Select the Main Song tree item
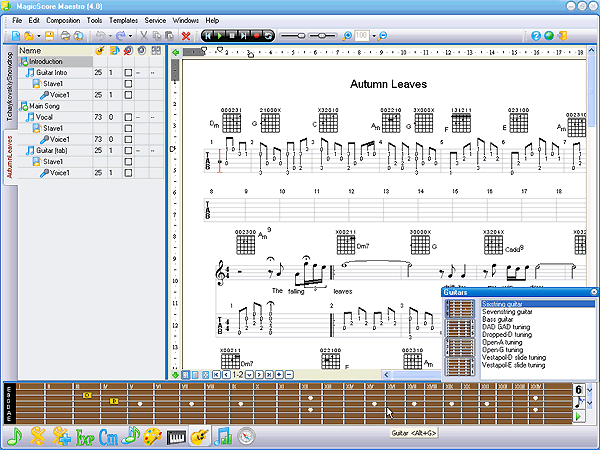 point(44,106)
